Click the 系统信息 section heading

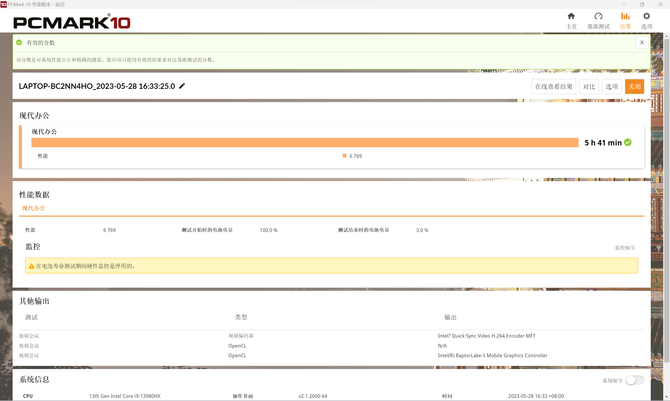[x=34, y=380]
